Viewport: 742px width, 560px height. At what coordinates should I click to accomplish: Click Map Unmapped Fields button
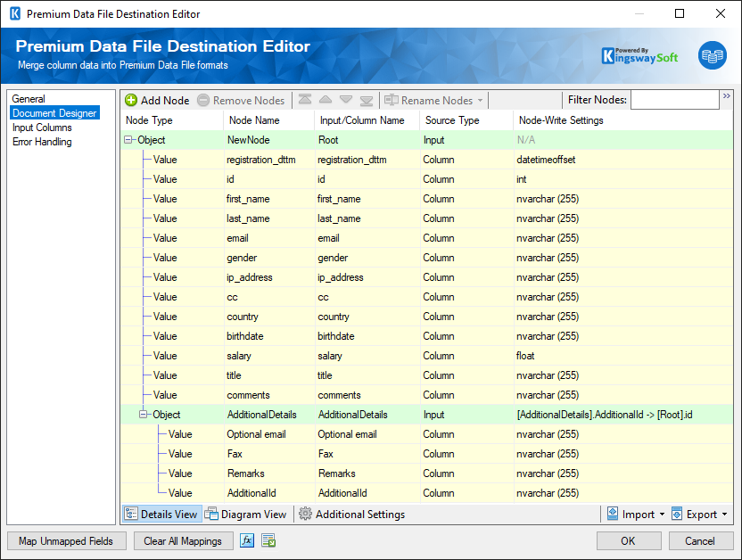67,541
